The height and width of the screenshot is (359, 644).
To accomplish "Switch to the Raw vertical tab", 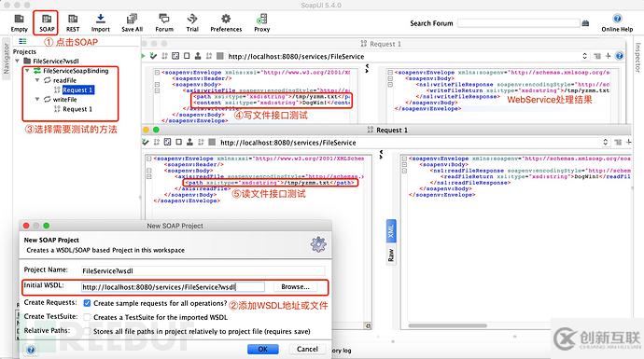I will pos(391,255).
